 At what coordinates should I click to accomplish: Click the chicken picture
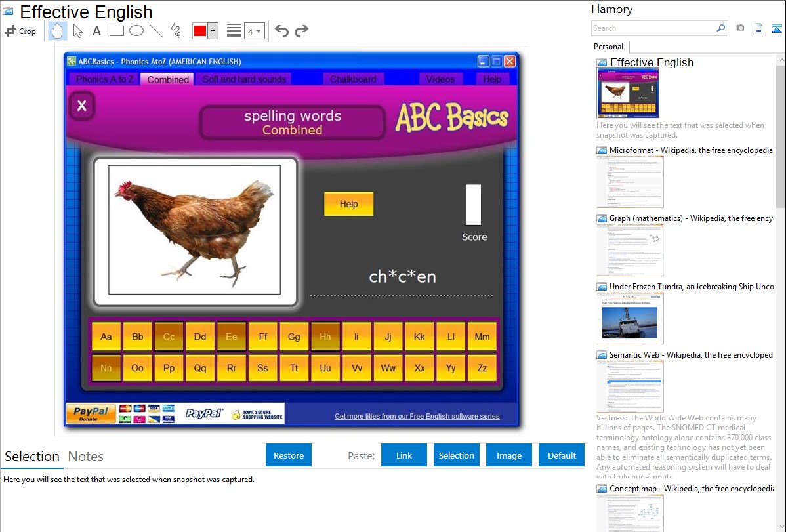pos(194,230)
